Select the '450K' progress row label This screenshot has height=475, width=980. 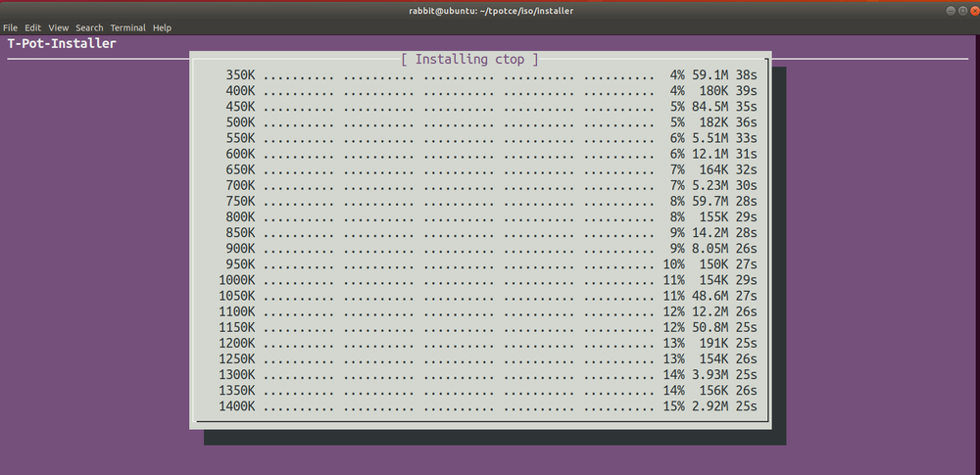(x=241, y=106)
